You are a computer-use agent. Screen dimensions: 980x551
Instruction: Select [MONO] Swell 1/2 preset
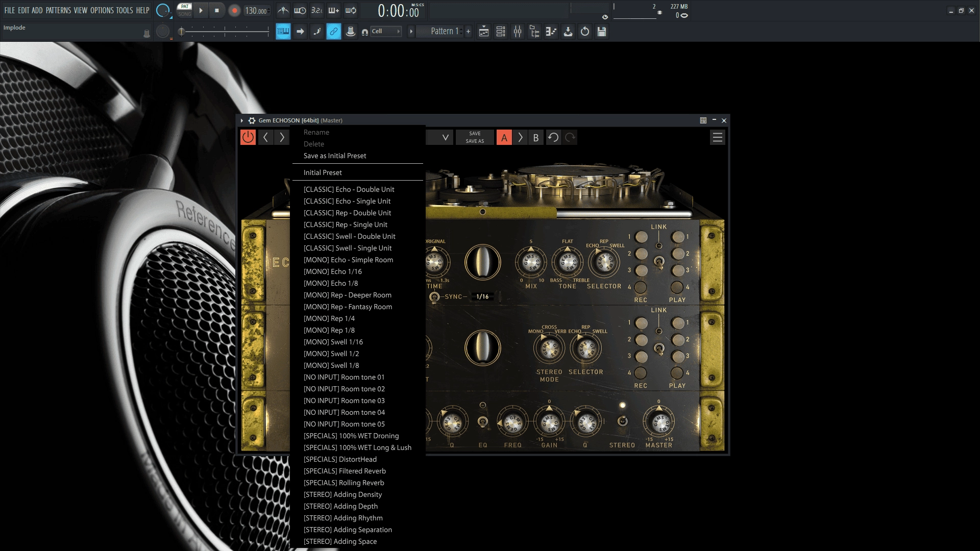[358, 354]
